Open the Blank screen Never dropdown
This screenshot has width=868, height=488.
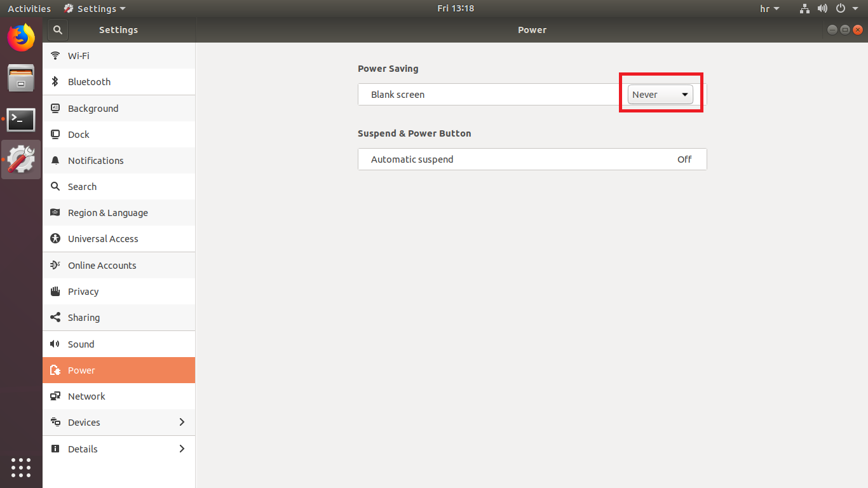pyautogui.click(x=660, y=95)
